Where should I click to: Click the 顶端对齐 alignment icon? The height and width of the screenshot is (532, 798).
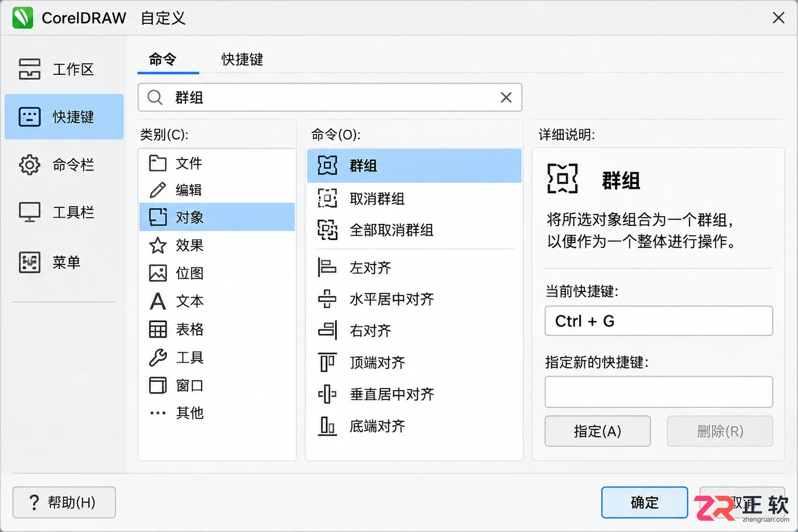tap(328, 362)
